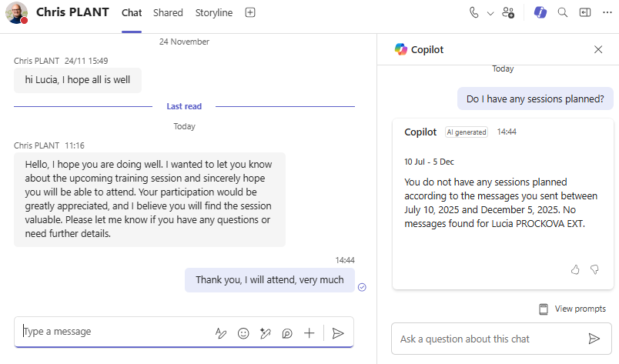Expand the plus actions menu in compose box

coord(309,333)
